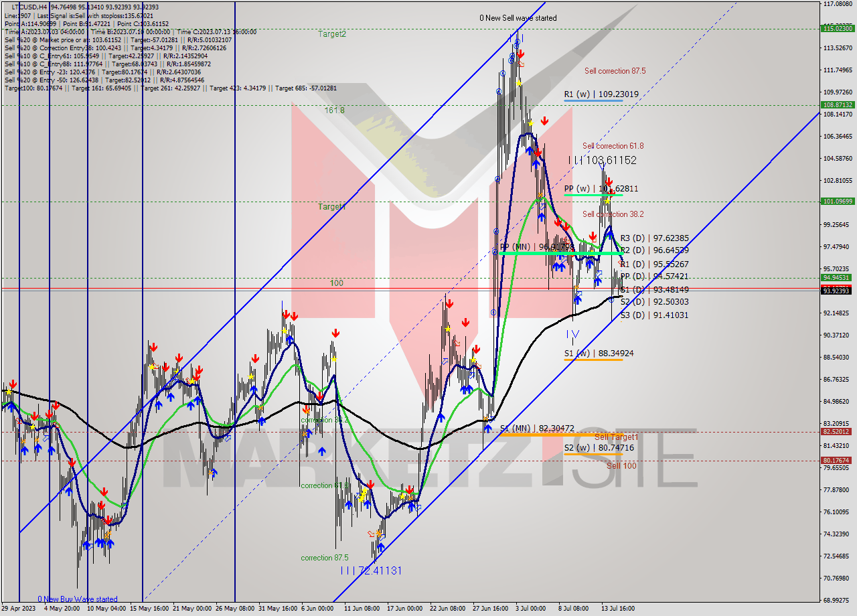Image resolution: width=857 pixels, height=616 pixels.
Task: Click the green 101.09699 price tag
Action: pos(838,201)
